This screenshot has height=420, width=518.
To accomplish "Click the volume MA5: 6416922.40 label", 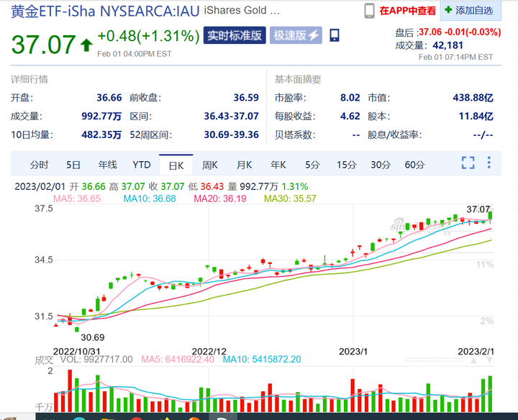I will (x=178, y=360).
